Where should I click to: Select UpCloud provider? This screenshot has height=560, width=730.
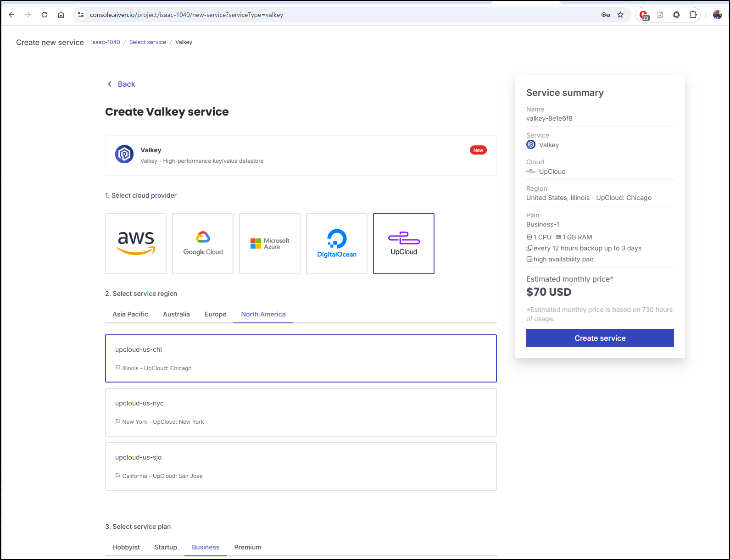tap(404, 244)
